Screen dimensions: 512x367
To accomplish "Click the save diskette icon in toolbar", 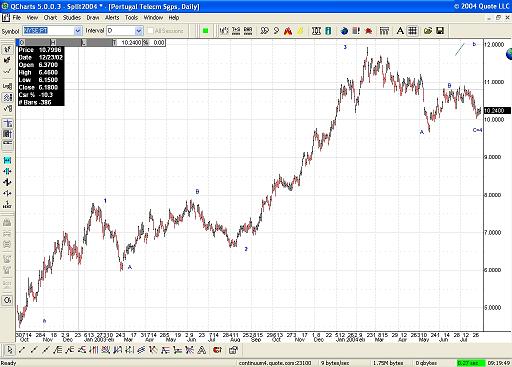I will click(x=440, y=31).
